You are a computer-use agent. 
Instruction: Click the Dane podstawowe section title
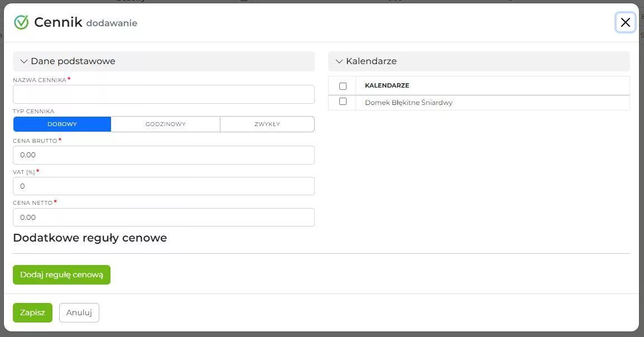tap(73, 61)
